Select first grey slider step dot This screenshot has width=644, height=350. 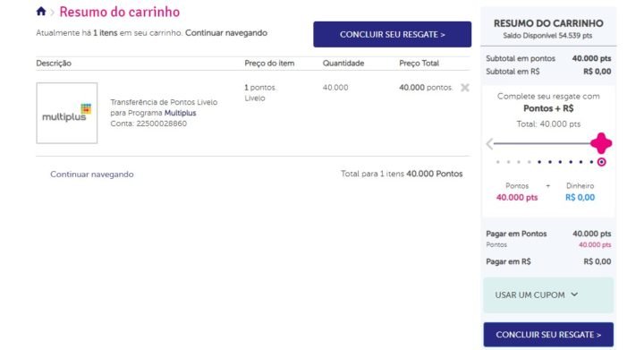click(498, 162)
